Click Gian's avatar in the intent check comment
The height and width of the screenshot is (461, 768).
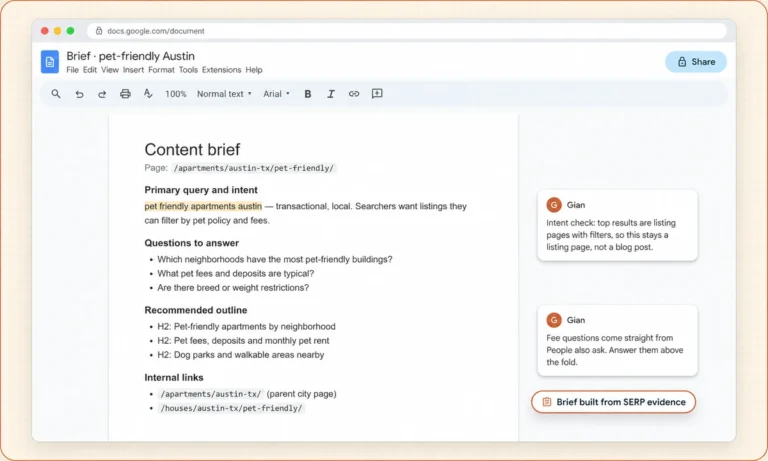(554, 205)
